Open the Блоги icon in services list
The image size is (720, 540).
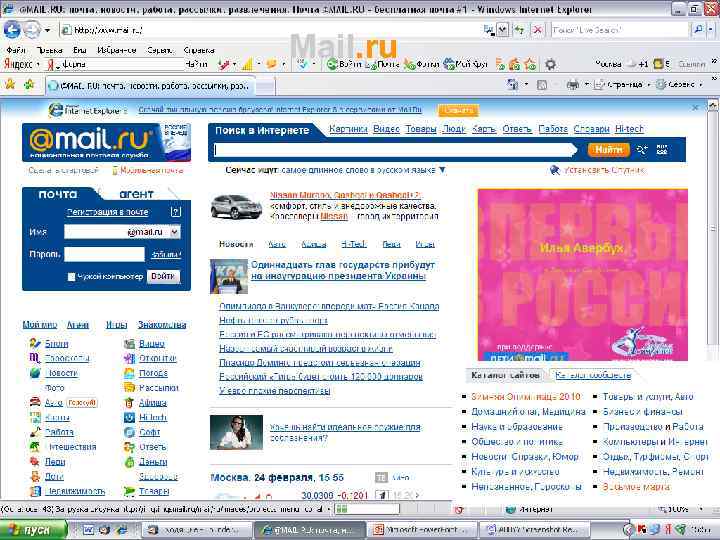click(x=35, y=343)
